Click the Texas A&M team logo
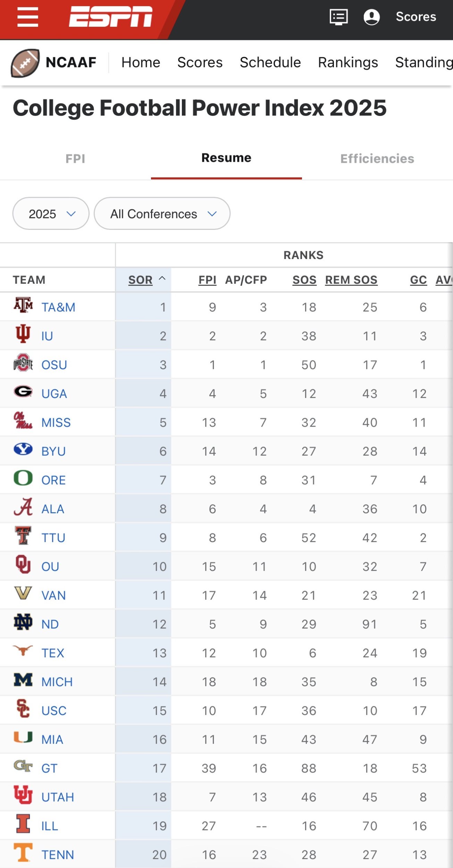The image size is (453, 868). pyautogui.click(x=23, y=305)
